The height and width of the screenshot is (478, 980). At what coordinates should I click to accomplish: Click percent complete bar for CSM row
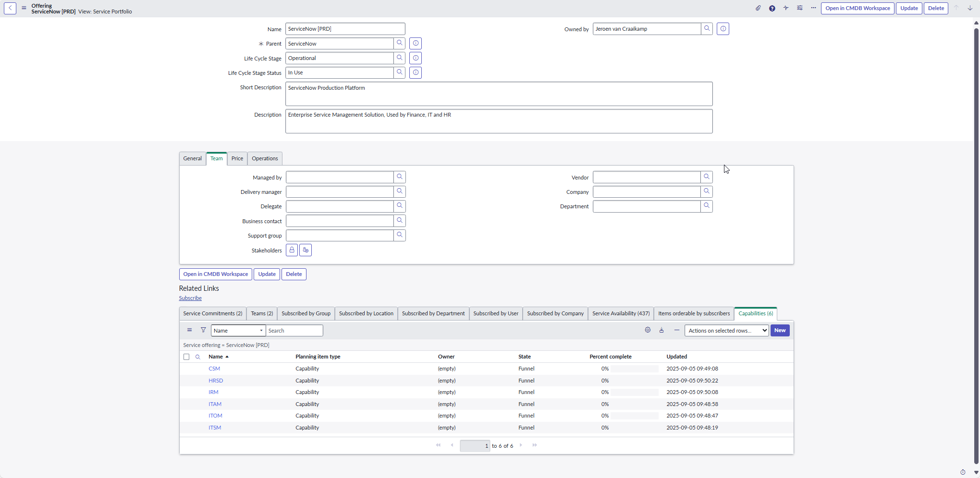point(634,369)
